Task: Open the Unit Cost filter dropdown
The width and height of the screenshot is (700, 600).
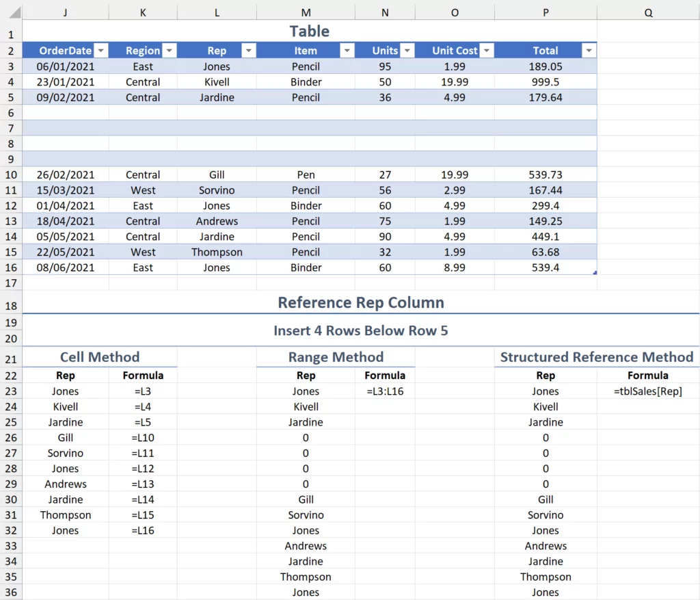Action: tap(486, 51)
